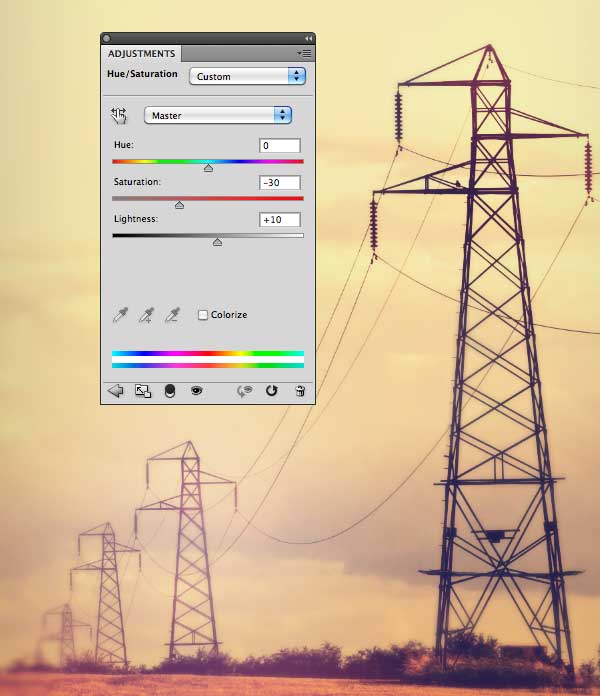Click the Hue/Saturation title text
600x696 pixels.
[x=142, y=74]
